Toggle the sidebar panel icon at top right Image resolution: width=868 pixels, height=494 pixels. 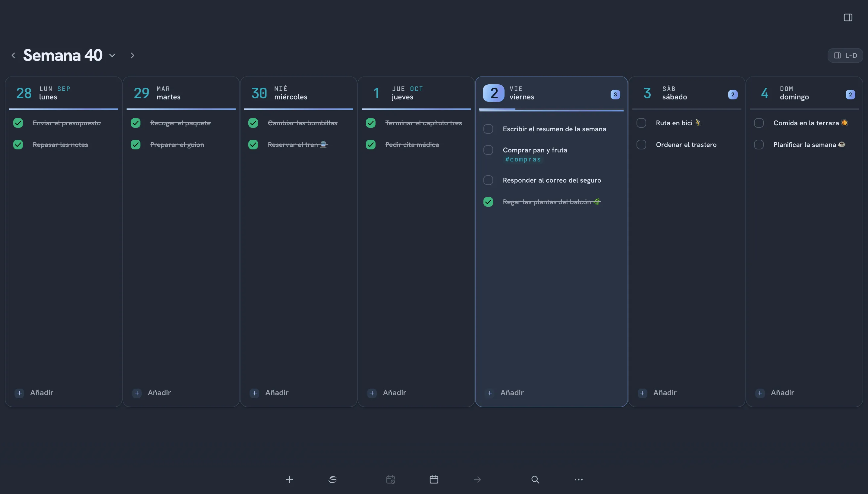(848, 17)
